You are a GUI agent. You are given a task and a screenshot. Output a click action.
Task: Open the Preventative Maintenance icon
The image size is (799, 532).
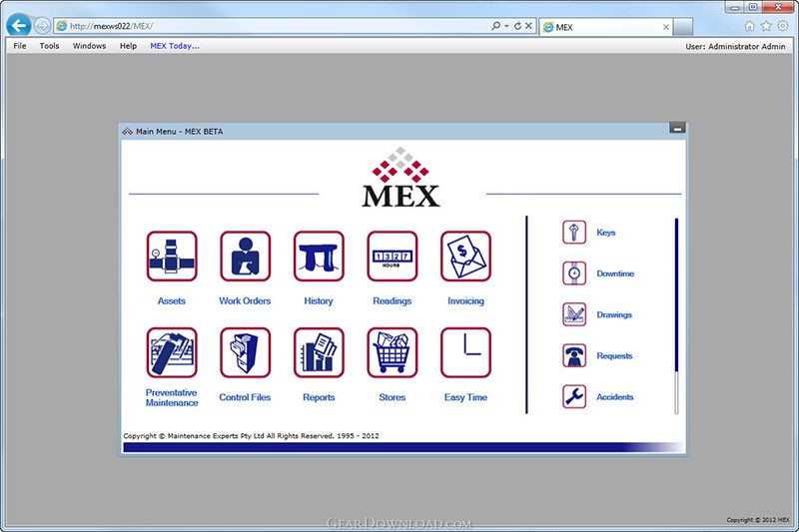172,352
